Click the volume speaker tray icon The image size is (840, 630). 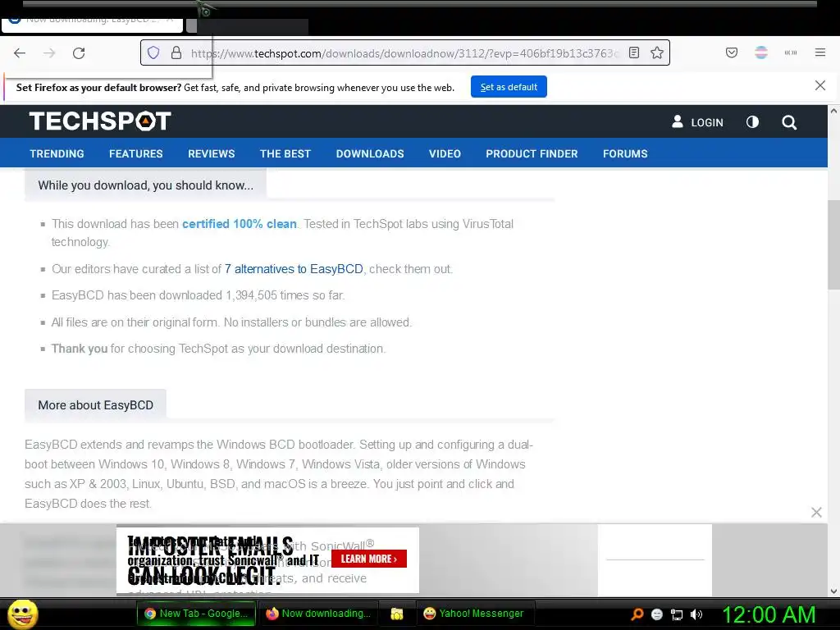point(696,614)
